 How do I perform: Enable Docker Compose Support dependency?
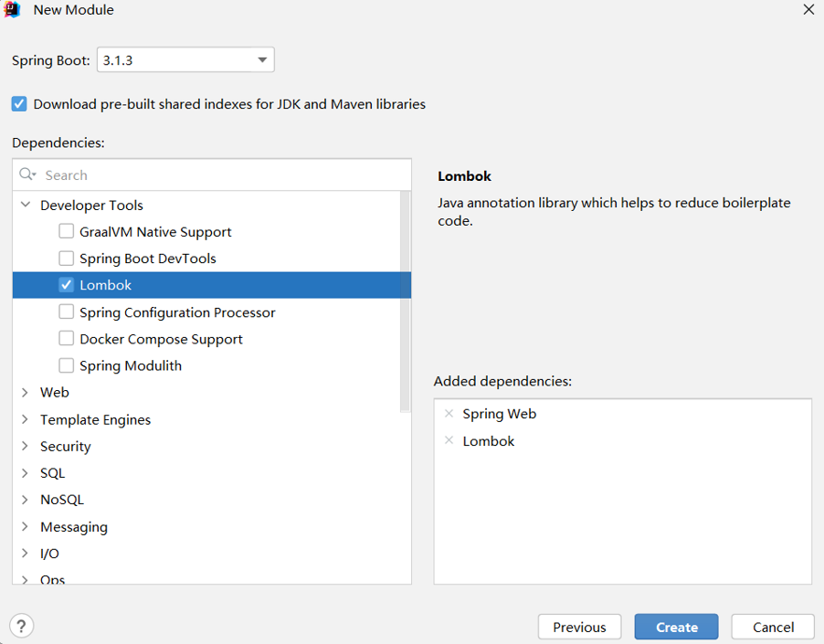(66, 339)
